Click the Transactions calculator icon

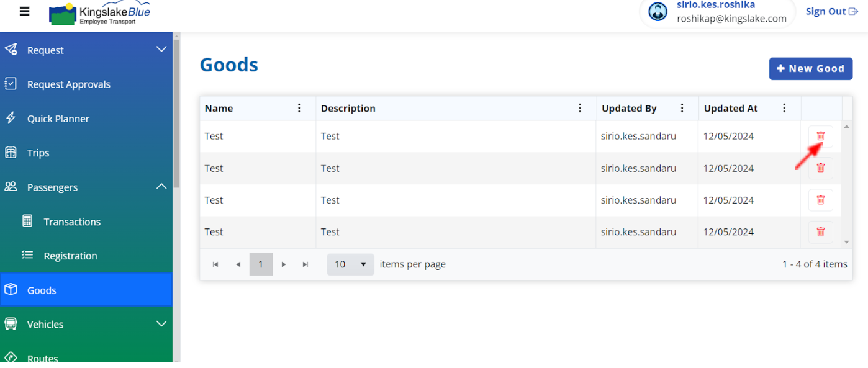coord(27,221)
